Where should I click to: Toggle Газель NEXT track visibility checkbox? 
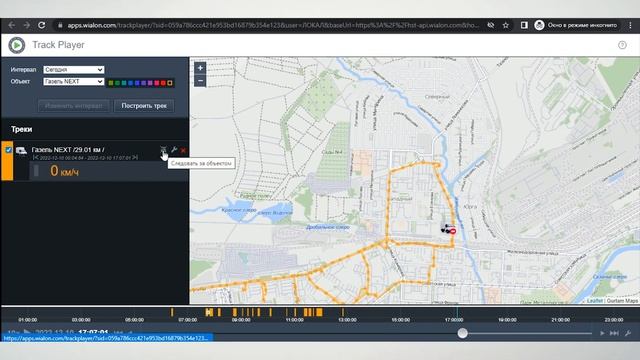coord(9,150)
